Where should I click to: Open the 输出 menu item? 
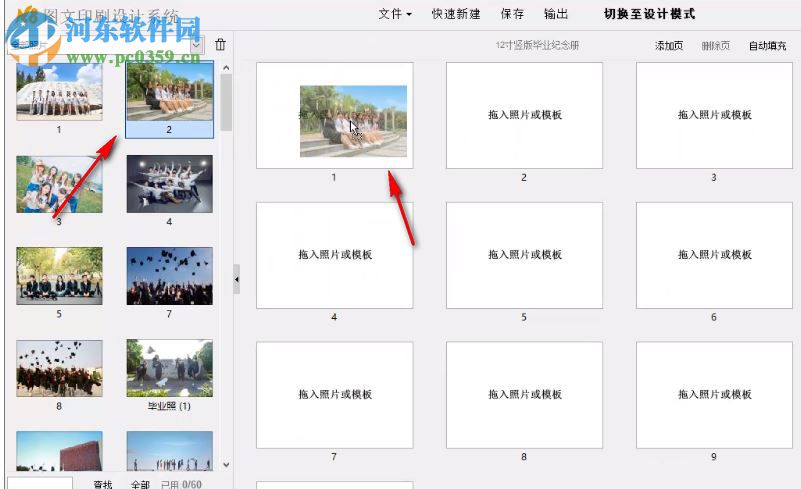(x=556, y=14)
